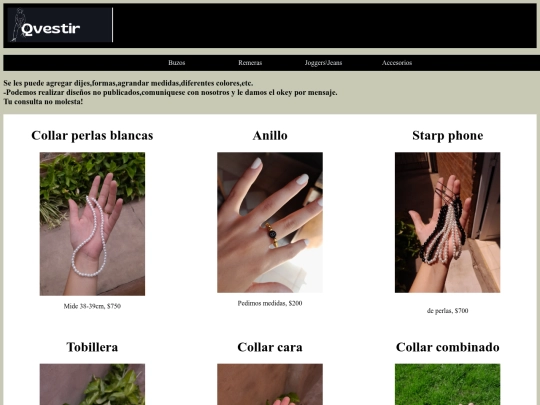Open the Remeras menu link
This screenshot has width=540, height=405.
(x=250, y=63)
